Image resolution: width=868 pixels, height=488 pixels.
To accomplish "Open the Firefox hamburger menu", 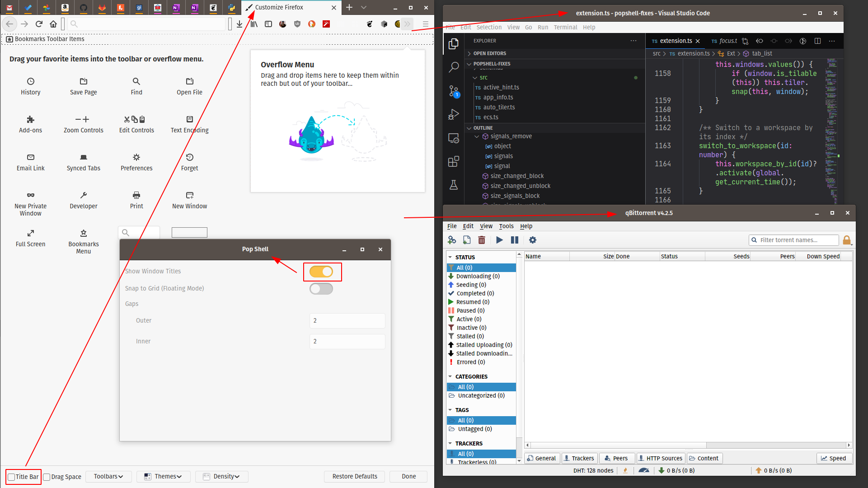I will coord(426,24).
